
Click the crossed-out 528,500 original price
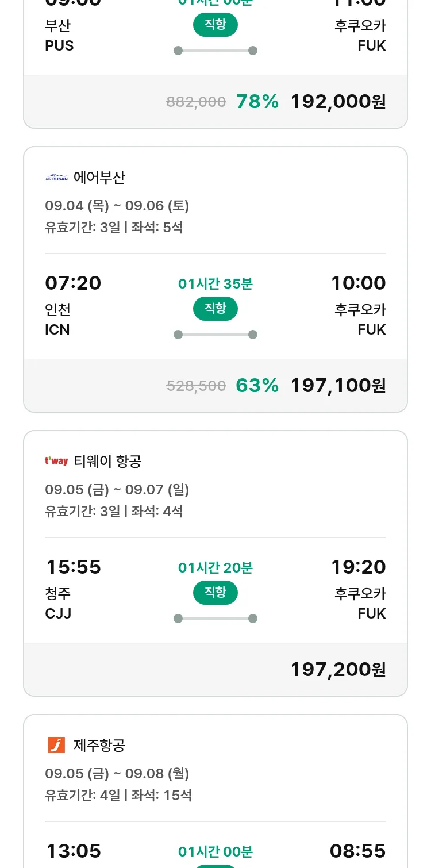pos(196,386)
